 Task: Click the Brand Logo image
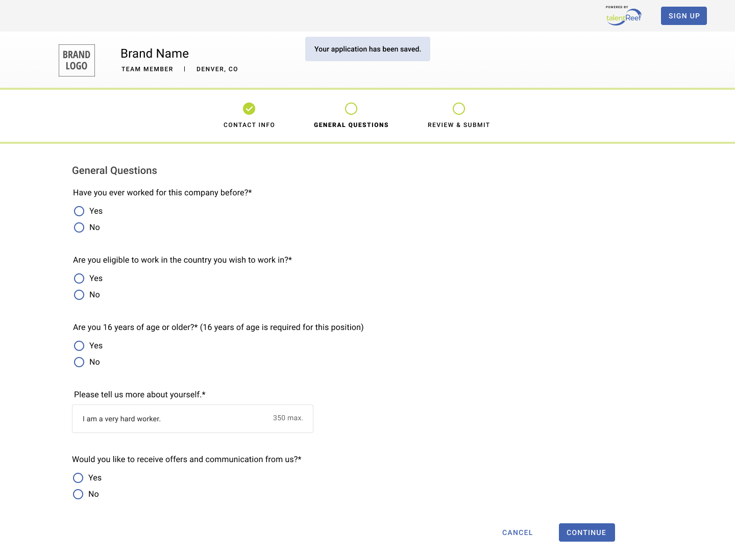pos(77,60)
